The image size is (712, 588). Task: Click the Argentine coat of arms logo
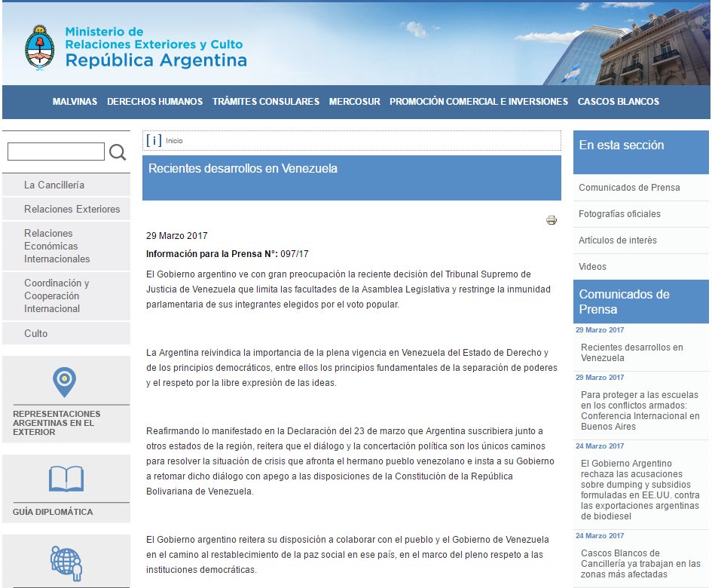[40, 47]
